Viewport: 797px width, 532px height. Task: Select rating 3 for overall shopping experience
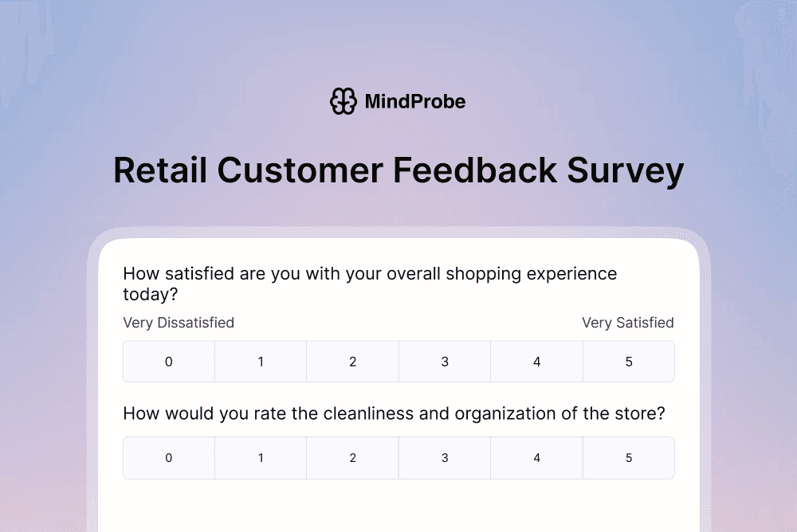pyautogui.click(x=444, y=361)
